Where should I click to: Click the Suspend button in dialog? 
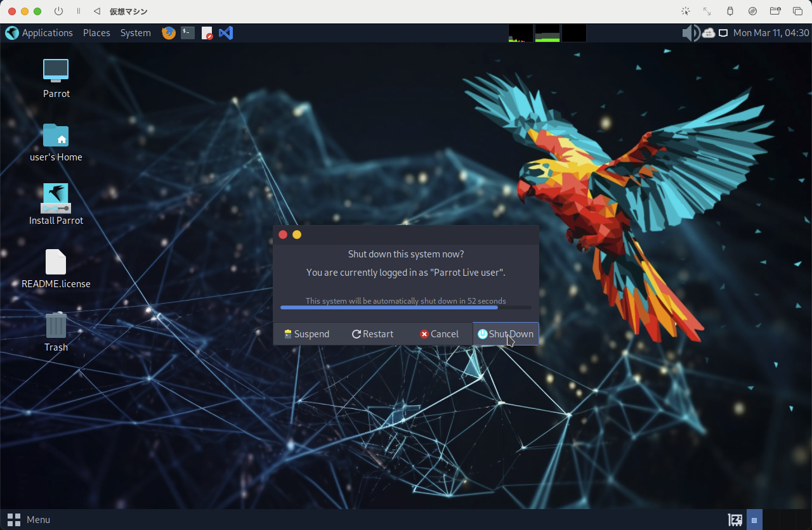tap(307, 334)
